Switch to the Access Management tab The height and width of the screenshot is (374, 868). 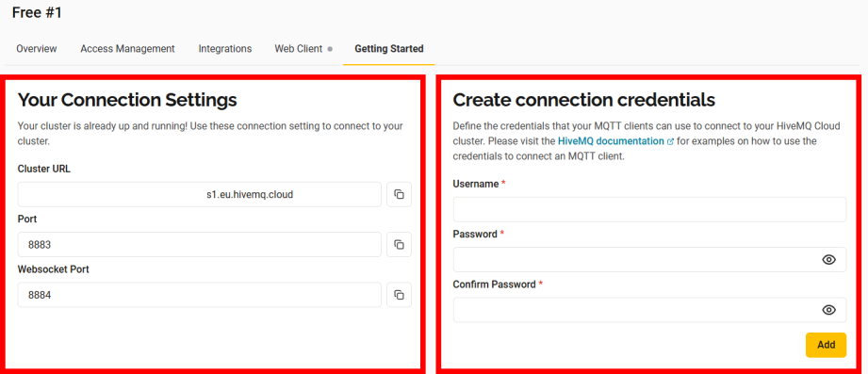click(x=127, y=49)
